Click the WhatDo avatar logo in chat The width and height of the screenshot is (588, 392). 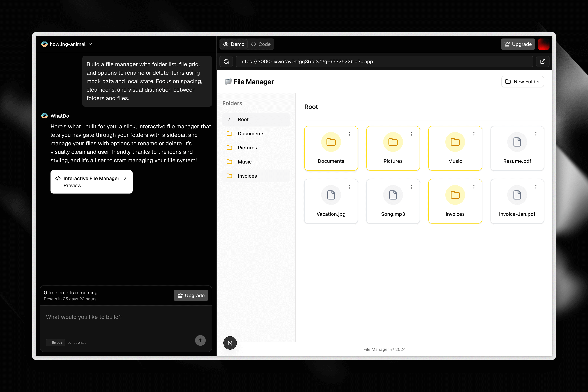click(x=44, y=116)
